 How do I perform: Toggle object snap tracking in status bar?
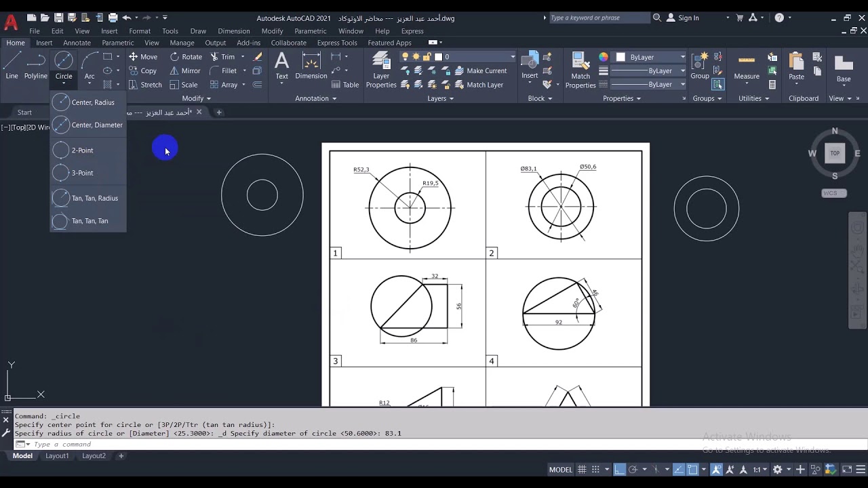pos(679,469)
